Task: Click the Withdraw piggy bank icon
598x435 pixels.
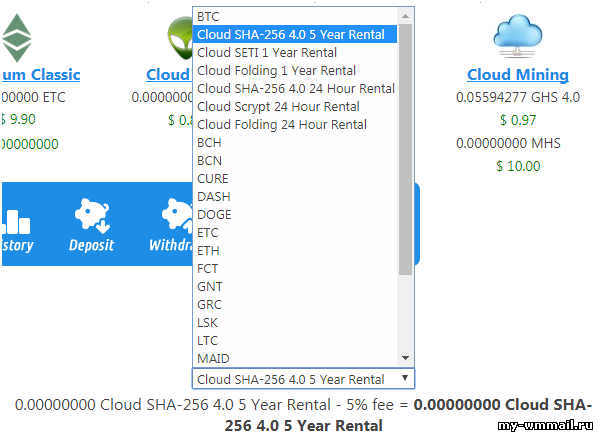Action: pos(178,215)
